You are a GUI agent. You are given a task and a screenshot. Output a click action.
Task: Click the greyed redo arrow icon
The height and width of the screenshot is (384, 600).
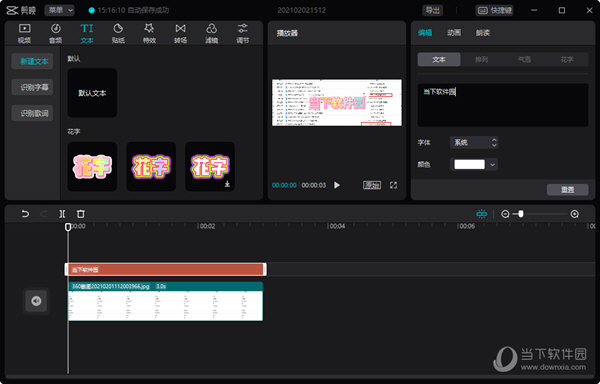[x=44, y=214]
